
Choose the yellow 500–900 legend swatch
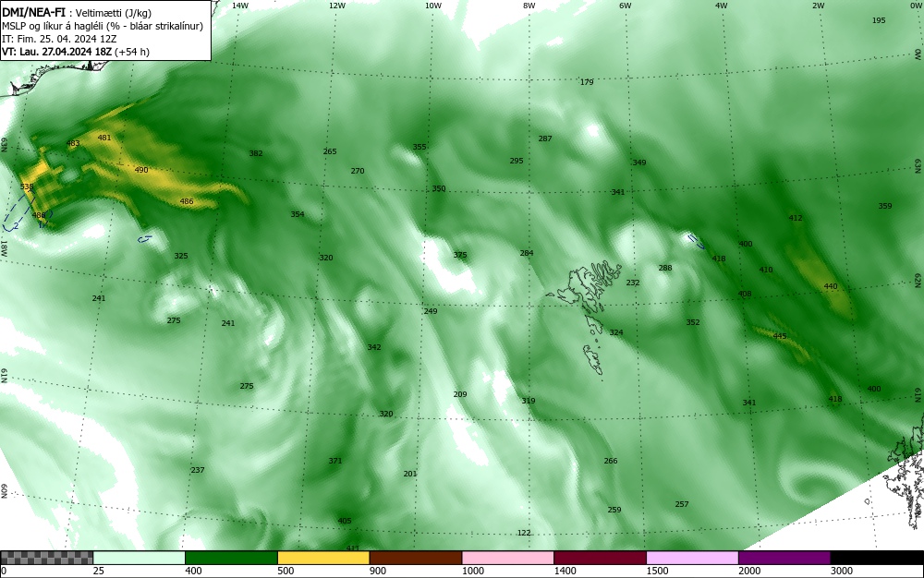pyautogui.click(x=323, y=558)
